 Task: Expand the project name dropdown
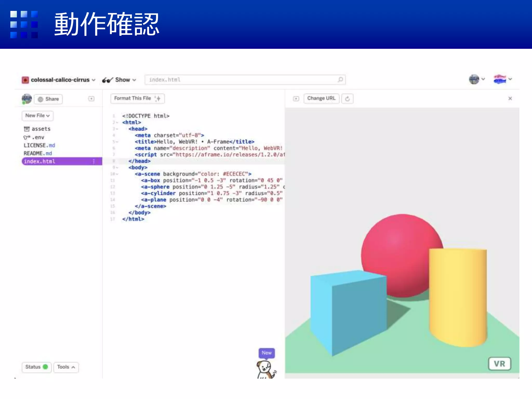pos(94,80)
